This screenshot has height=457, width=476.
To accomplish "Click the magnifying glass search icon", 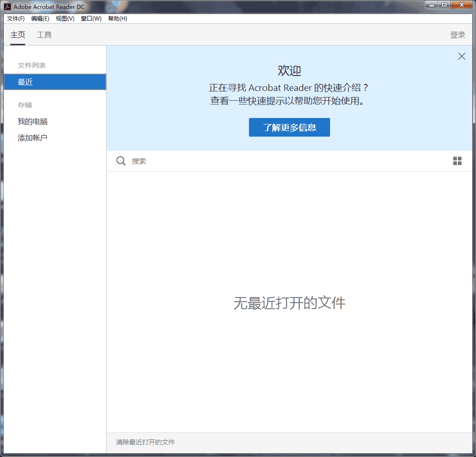I will tap(121, 161).
